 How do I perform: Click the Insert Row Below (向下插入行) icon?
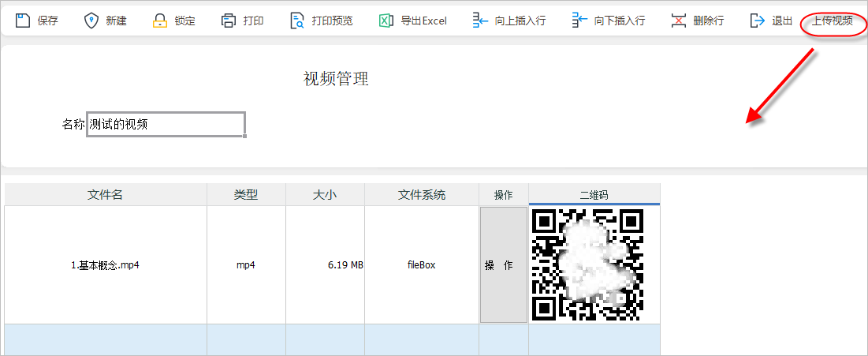579,21
